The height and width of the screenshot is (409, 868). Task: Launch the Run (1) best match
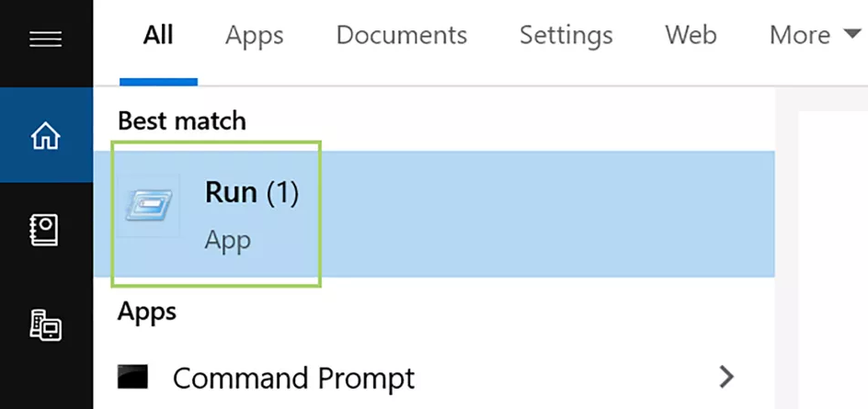click(x=435, y=213)
